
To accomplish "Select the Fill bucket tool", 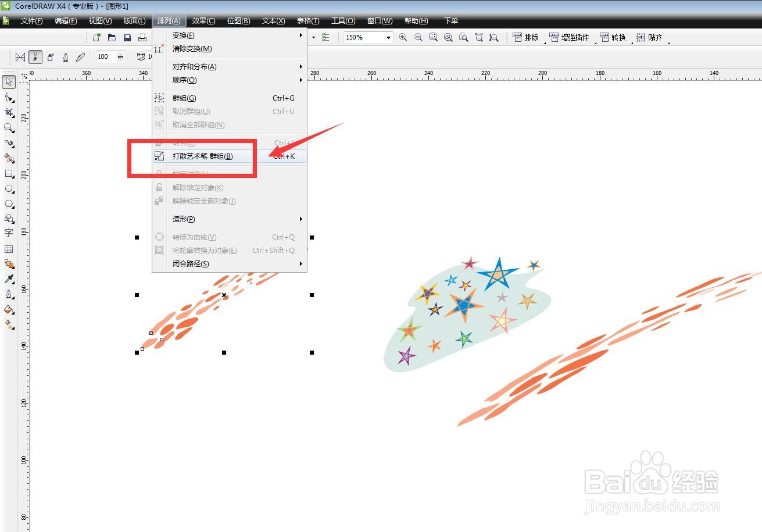I will tap(9, 309).
